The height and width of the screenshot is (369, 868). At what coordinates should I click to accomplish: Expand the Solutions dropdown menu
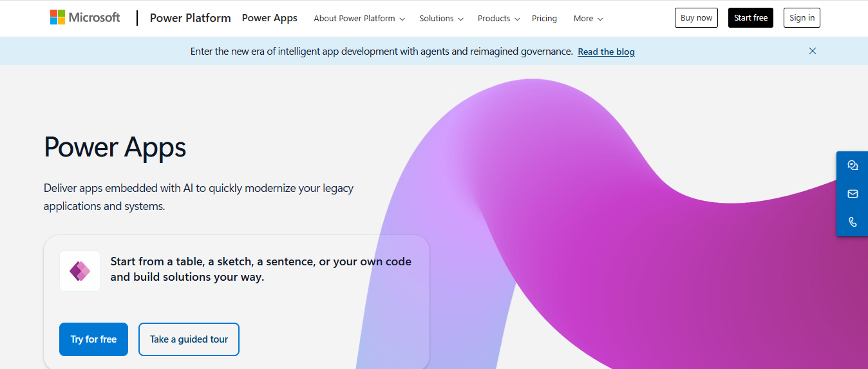click(x=441, y=19)
